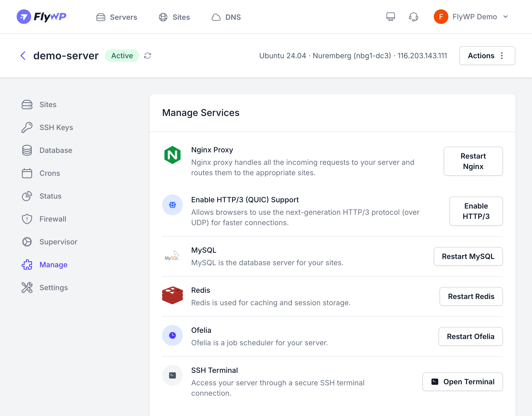The image size is (532, 416).
Task: Click the orange F avatar
Action: (x=441, y=17)
